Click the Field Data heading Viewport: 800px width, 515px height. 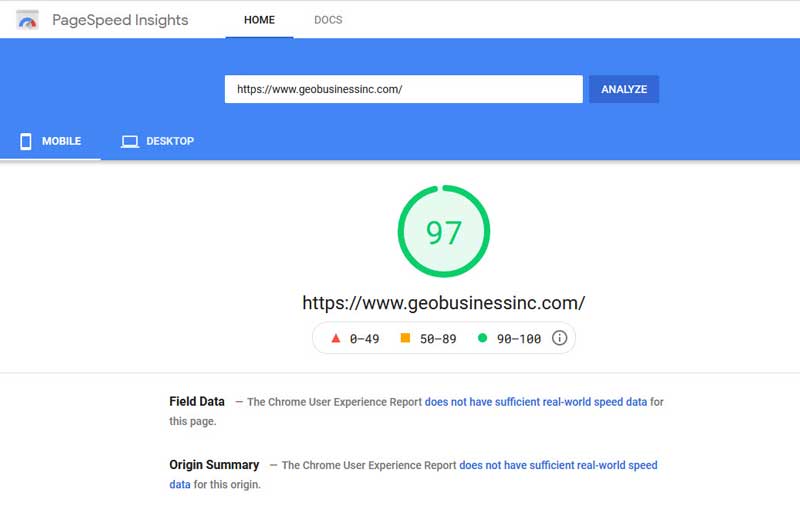click(x=197, y=402)
